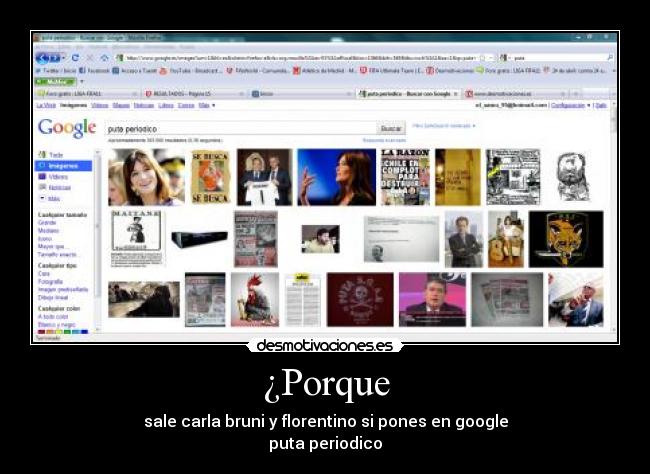The image size is (650, 474).
Task: Stop loading with the X toolbar icon
Action: click(x=90, y=58)
